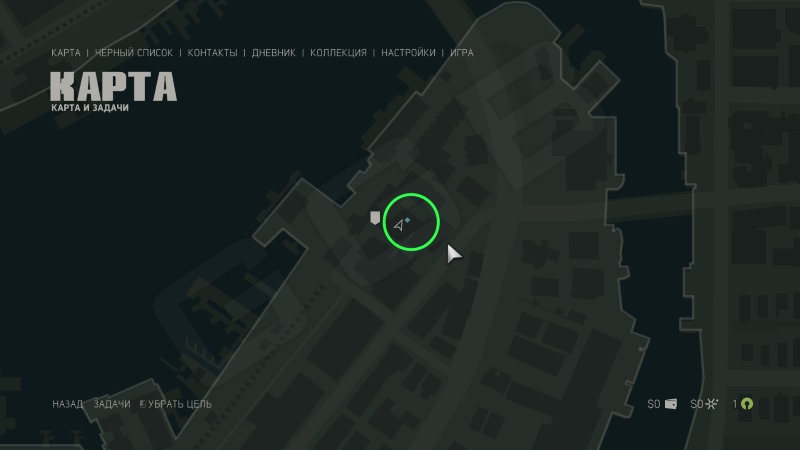Open the ЧЕРНЫЙ СПИСОК tab
The image size is (800, 450).
134,53
